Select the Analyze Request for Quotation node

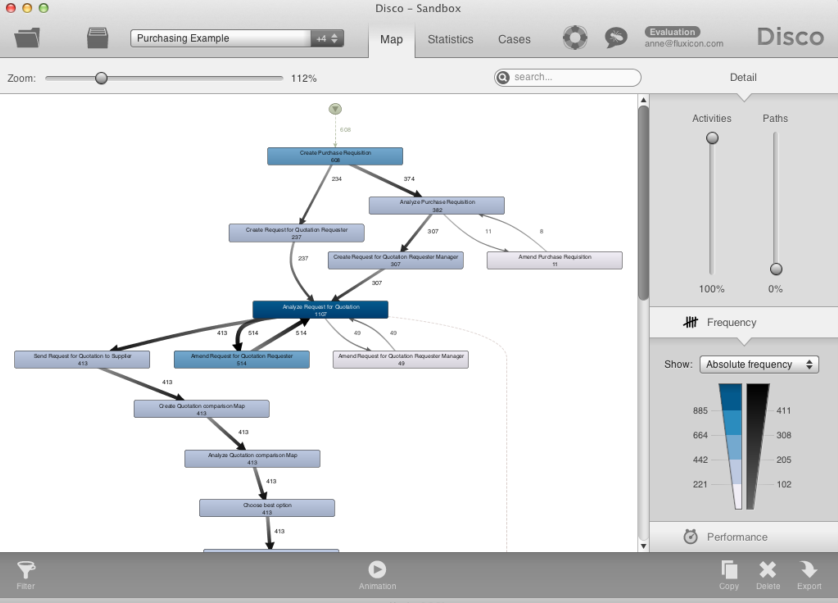tap(320, 310)
